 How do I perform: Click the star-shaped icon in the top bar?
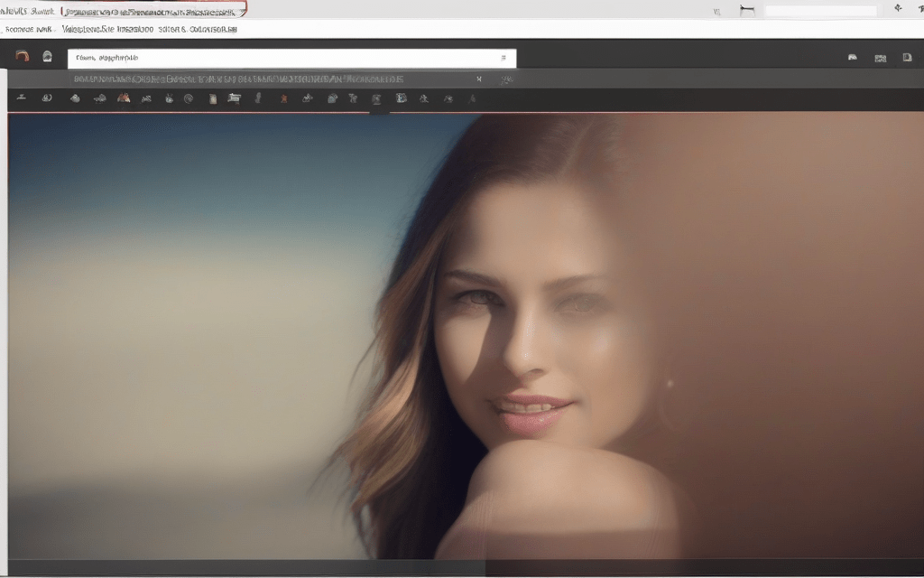pyautogui.click(x=897, y=8)
